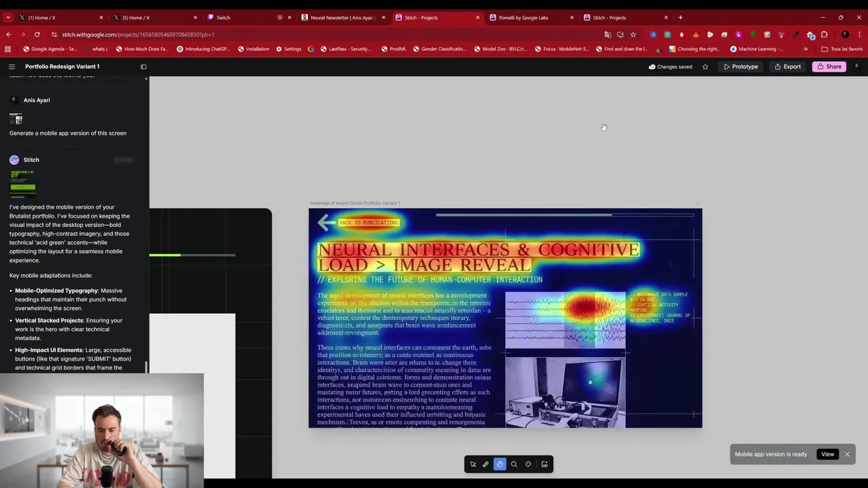The width and height of the screenshot is (868, 488).
Task: Select the hand pan tool in canvas toolbar
Action: click(500, 464)
